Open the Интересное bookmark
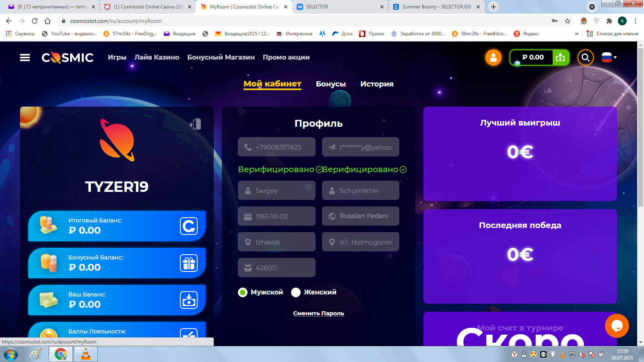This screenshot has width=644, height=362. [294, 34]
